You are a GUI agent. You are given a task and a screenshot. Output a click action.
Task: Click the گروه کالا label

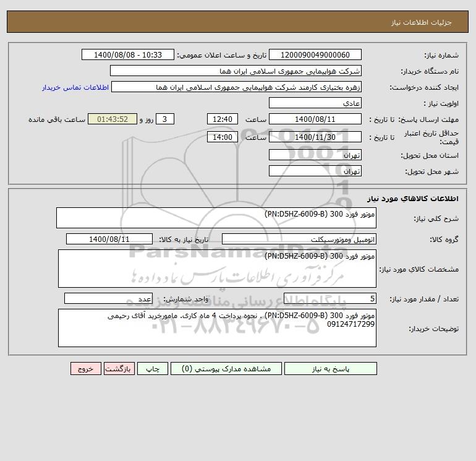click(444, 239)
